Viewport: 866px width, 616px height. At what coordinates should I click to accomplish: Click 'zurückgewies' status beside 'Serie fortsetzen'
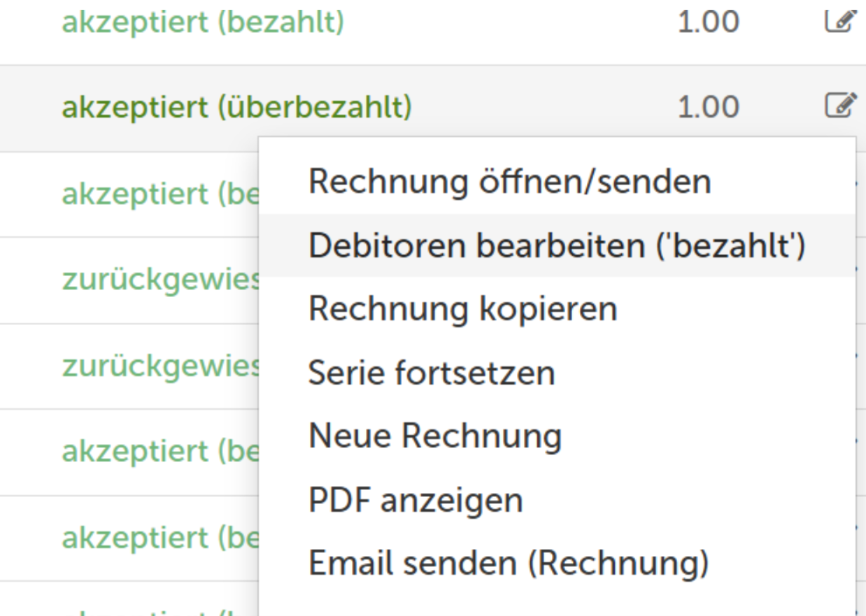point(160,366)
